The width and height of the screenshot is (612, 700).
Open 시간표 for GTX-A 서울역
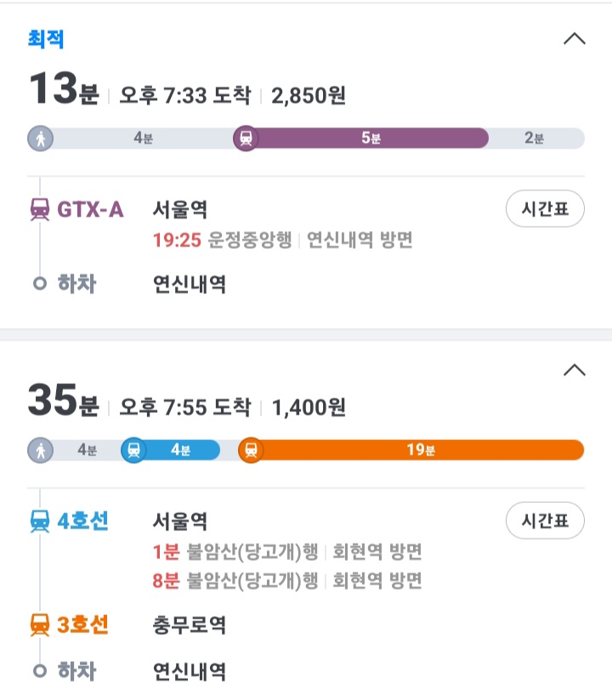coord(545,209)
